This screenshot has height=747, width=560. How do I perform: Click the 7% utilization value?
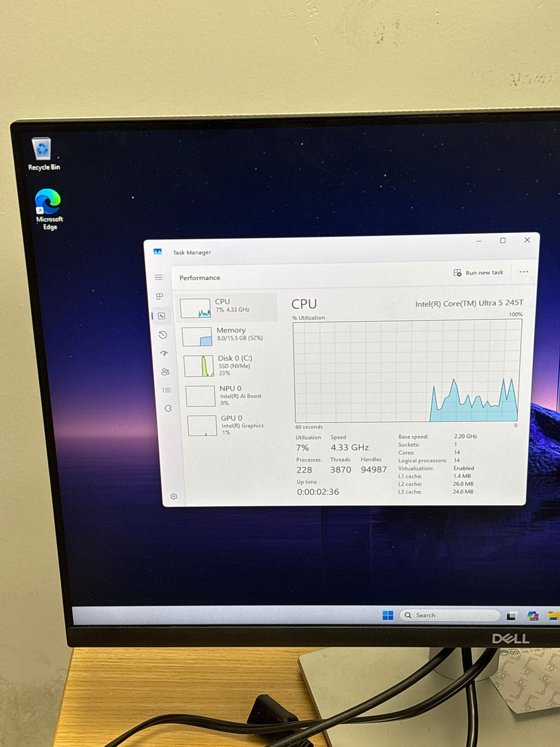point(302,448)
